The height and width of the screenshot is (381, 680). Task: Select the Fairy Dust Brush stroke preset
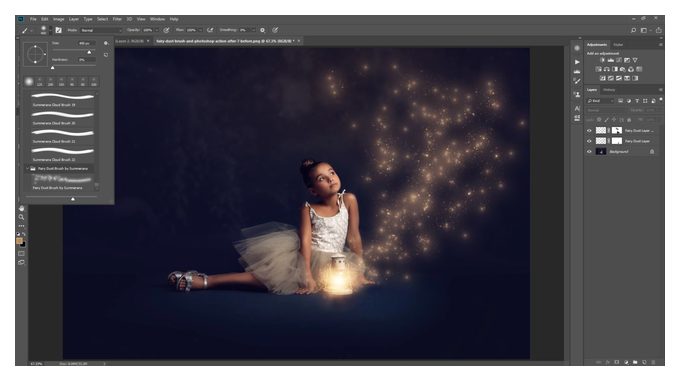[x=62, y=179]
